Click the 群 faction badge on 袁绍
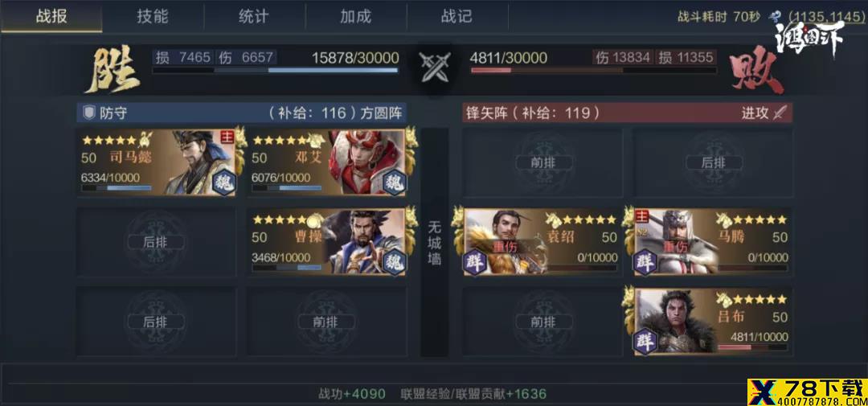The image size is (868, 406). pos(474,261)
